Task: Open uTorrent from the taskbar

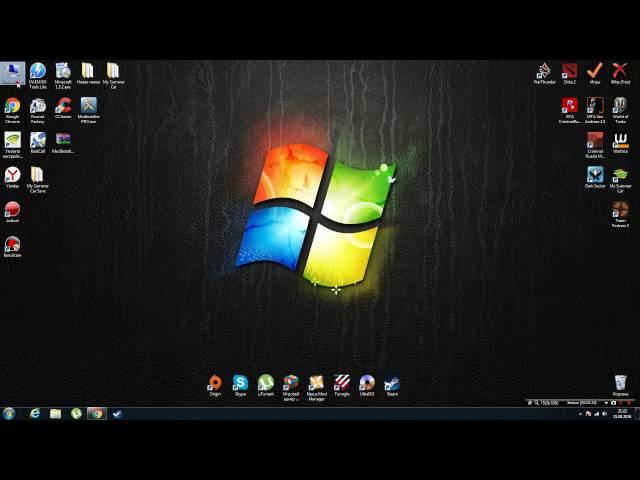Action: pos(76,414)
